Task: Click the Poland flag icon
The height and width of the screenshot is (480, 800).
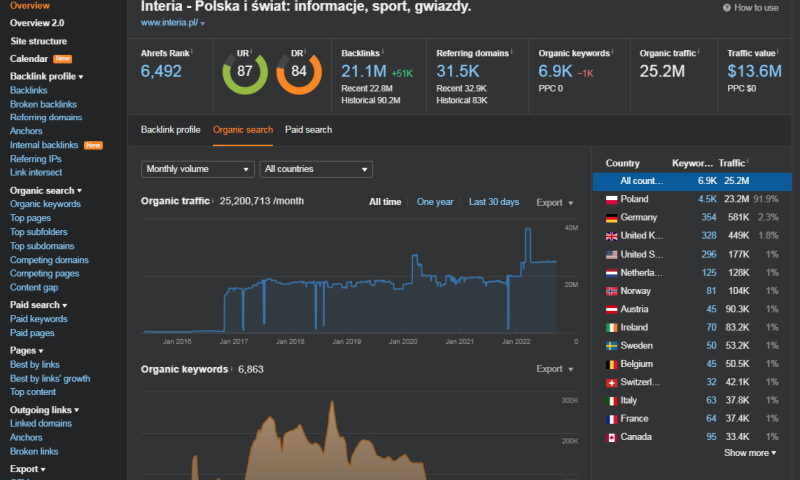Action: pyautogui.click(x=611, y=199)
